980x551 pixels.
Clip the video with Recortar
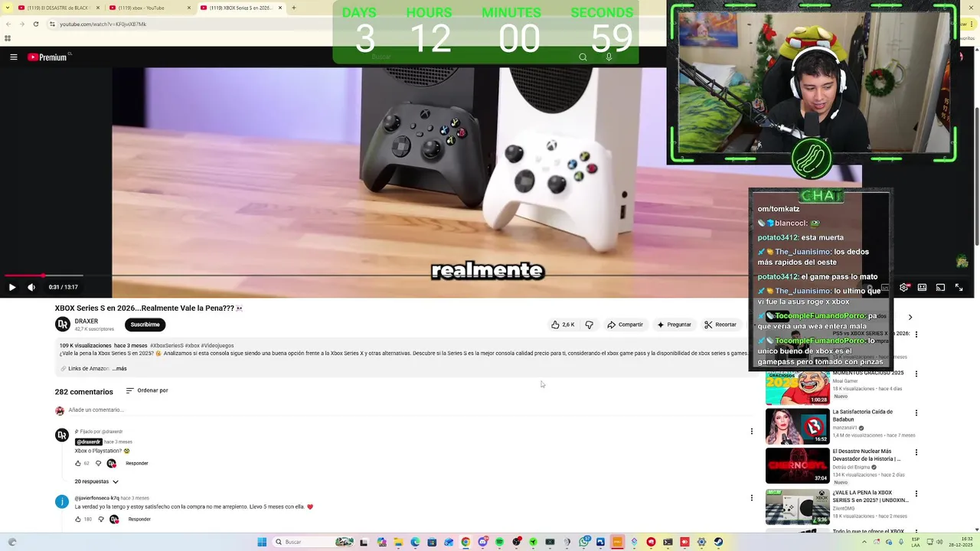coord(720,324)
